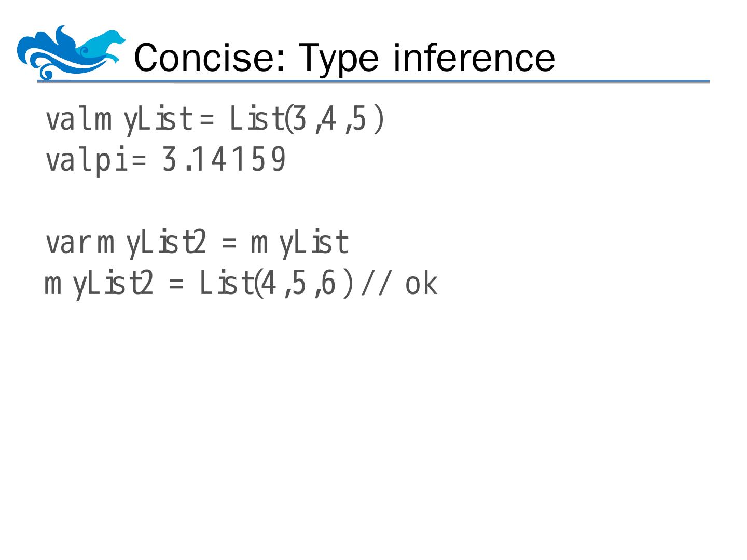Click 'myList2' in the var declaration line
747x560 pixels.
[152, 243]
